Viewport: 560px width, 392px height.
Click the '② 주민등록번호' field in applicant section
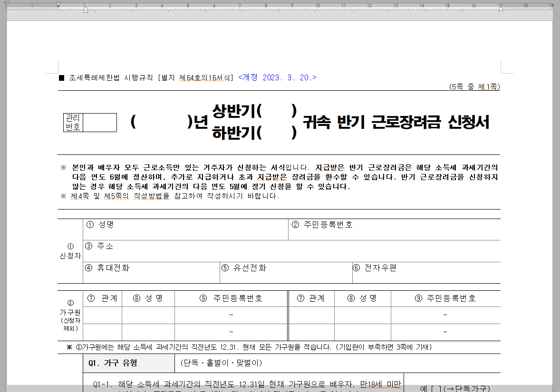coord(394,229)
